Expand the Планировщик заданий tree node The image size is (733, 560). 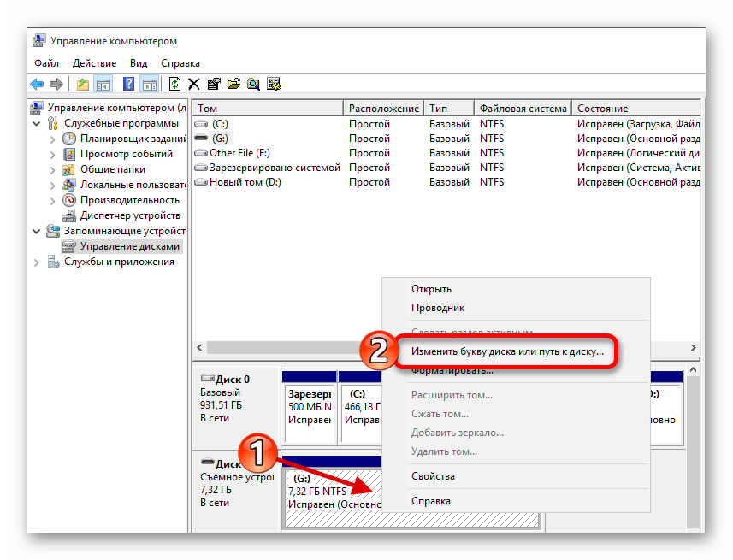point(52,139)
